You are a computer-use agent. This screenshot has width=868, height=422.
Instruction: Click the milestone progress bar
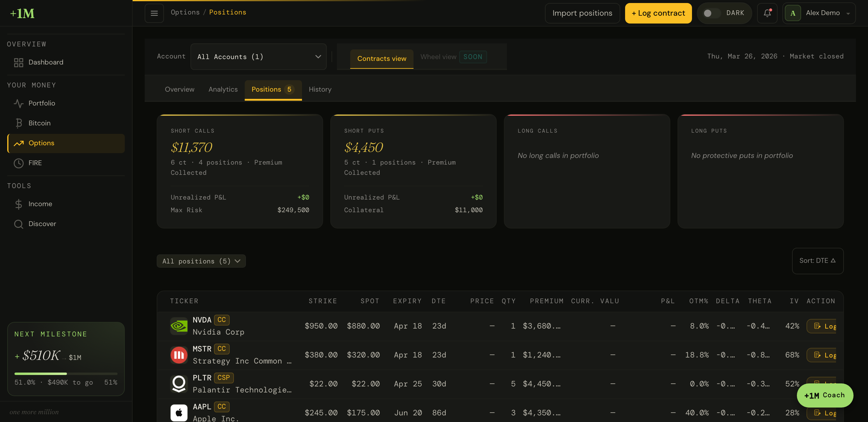click(66, 373)
